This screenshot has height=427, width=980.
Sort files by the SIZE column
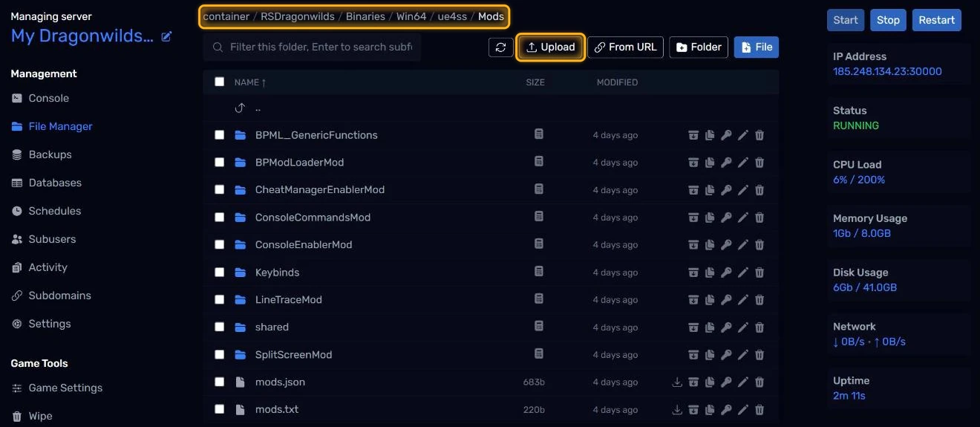pyautogui.click(x=535, y=82)
